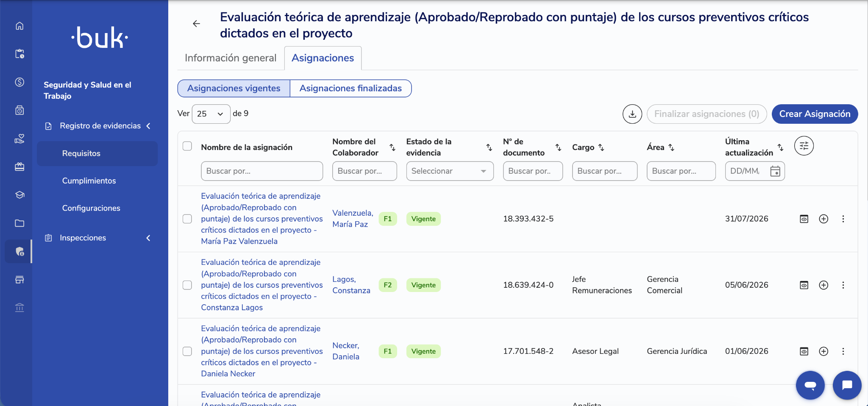View evidence for Daniela Necker row

(804, 351)
